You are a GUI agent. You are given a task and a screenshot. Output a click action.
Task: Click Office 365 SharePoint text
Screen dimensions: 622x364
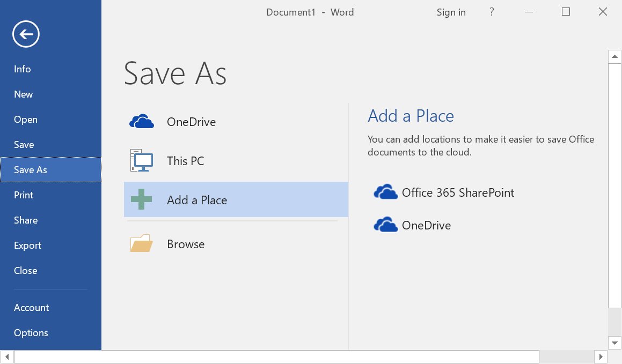(x=458, y=192)
